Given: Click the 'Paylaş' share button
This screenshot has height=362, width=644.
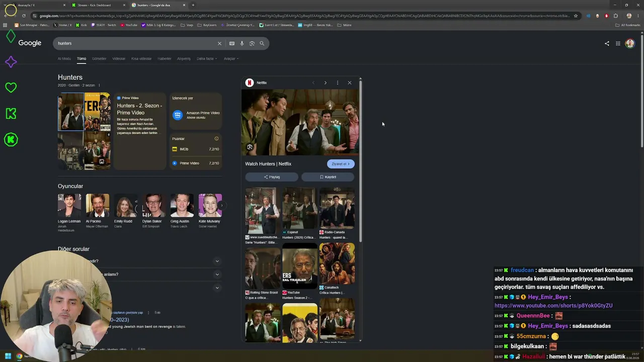Looking at the screenshot, I should [272, 177].
